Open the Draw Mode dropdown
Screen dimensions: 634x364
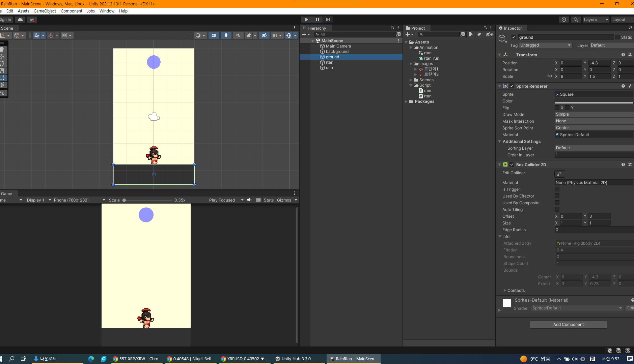(x=594, y=114)
